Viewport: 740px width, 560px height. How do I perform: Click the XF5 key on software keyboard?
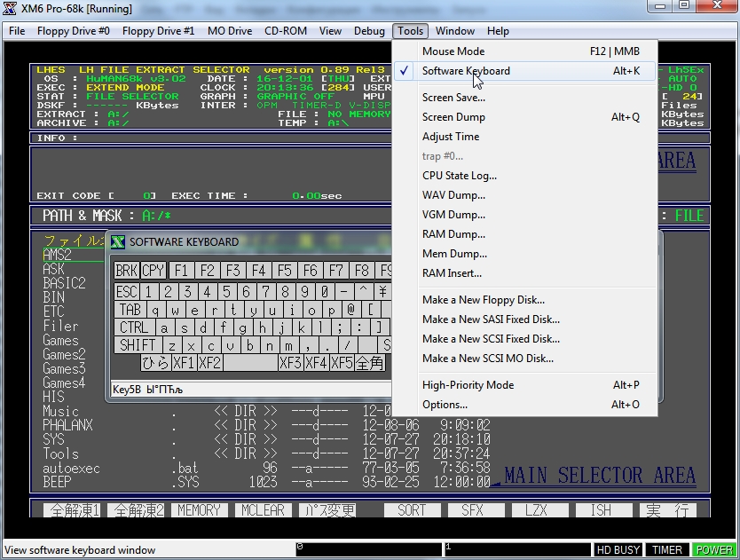[x=342, y=363]
